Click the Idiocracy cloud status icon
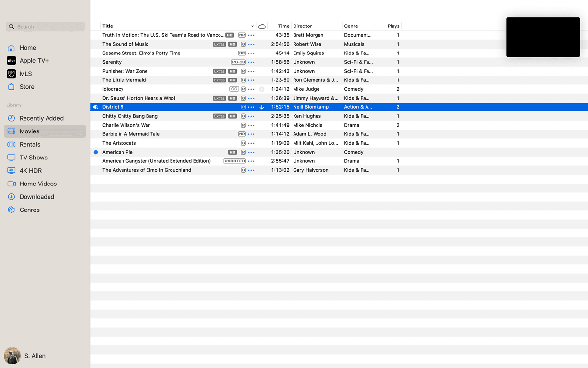 click(x=262, y=89)
